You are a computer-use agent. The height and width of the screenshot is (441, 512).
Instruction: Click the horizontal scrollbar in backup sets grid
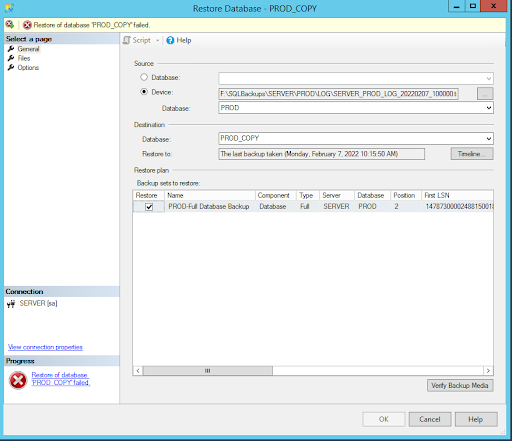[208, 371]
